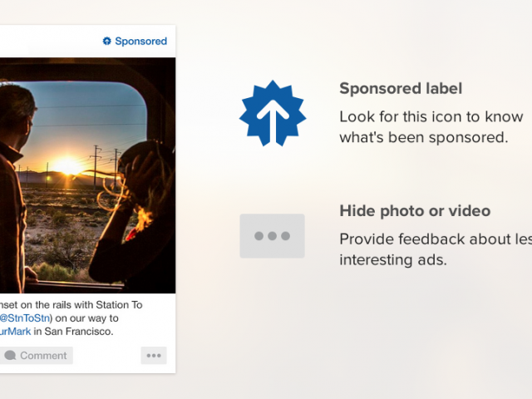Click the blue "Sponsored" text link
This screenshot has height=399, width=532.
coord(140,41)
